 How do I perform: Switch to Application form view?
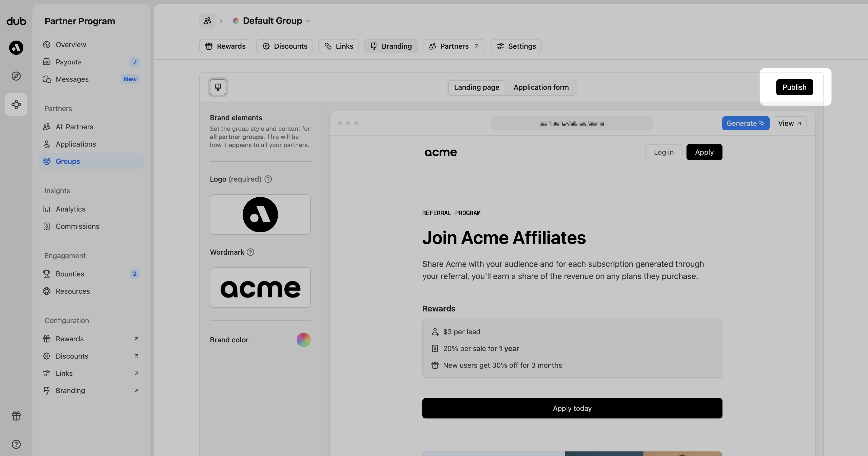[x=541, y=87]
